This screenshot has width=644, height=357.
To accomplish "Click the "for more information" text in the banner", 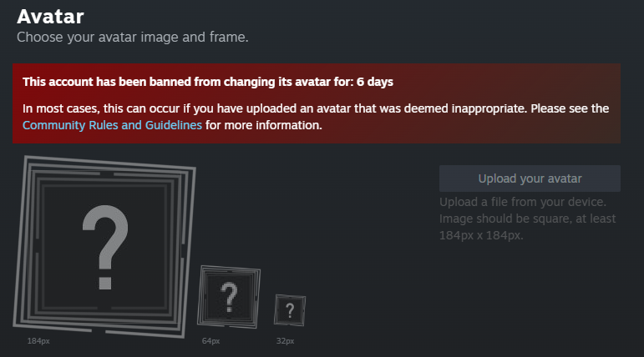I will 264,126.
